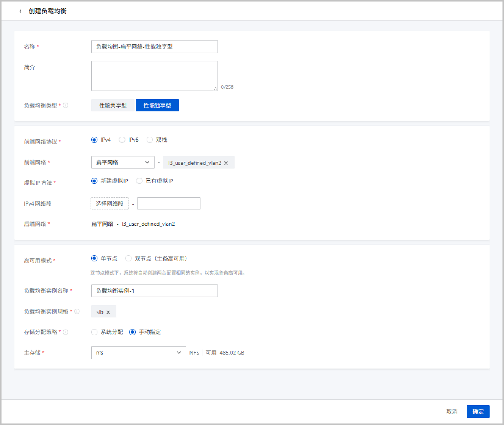Switch storage policy to 系统分配
The image size is (504, 425).
(94, 332)
